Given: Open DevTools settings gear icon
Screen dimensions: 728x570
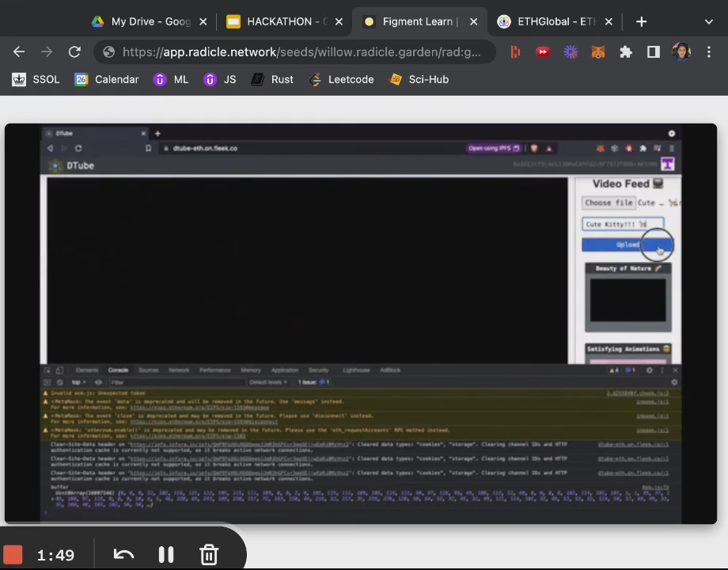Looking at the screenshot, I should (x=649, y=370).
